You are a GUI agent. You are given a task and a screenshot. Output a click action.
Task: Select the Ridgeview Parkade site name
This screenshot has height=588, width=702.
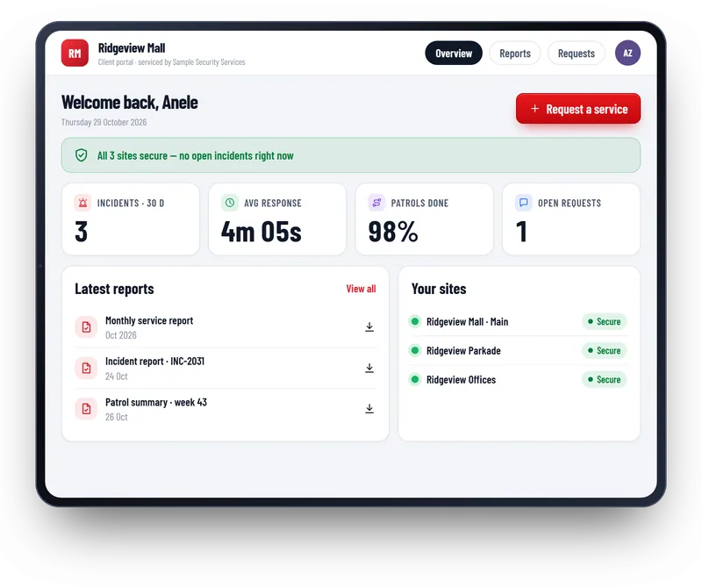tap(463, 351)
